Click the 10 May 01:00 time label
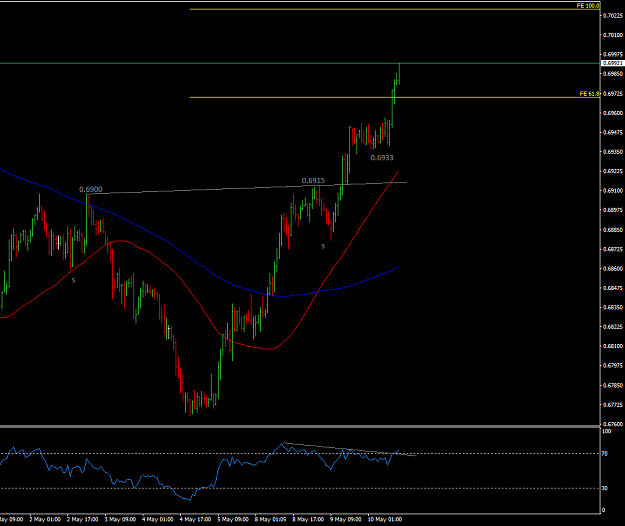 coord(384,519)
